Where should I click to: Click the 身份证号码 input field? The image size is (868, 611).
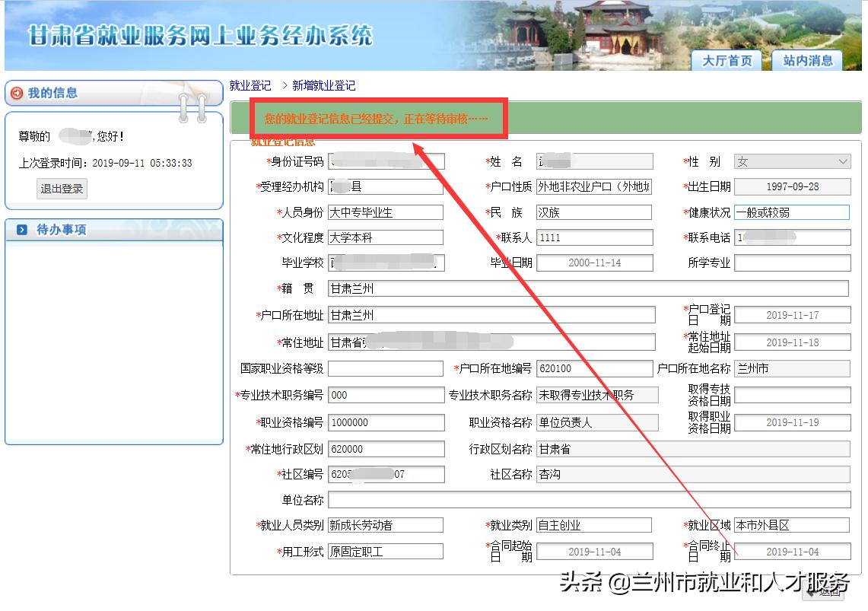[386, 161]
